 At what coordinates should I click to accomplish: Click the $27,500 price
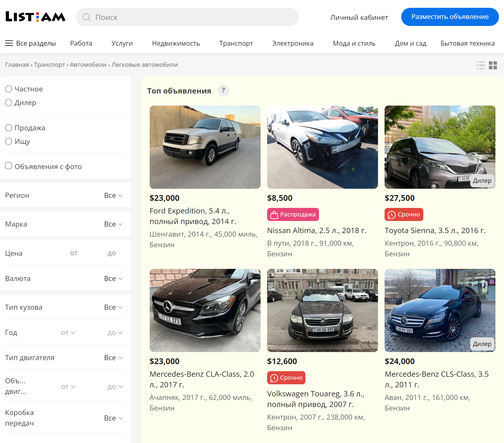point(400,198)
